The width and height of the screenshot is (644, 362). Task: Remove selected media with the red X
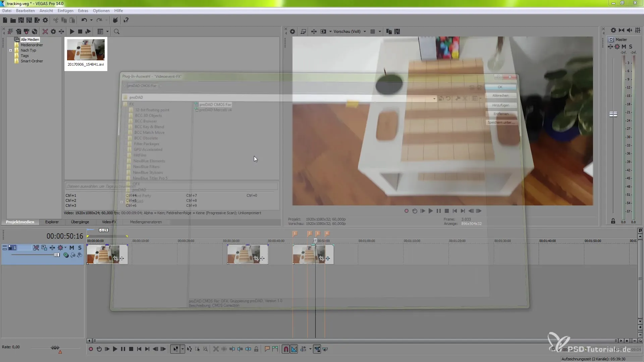click(x=45, y=32)
